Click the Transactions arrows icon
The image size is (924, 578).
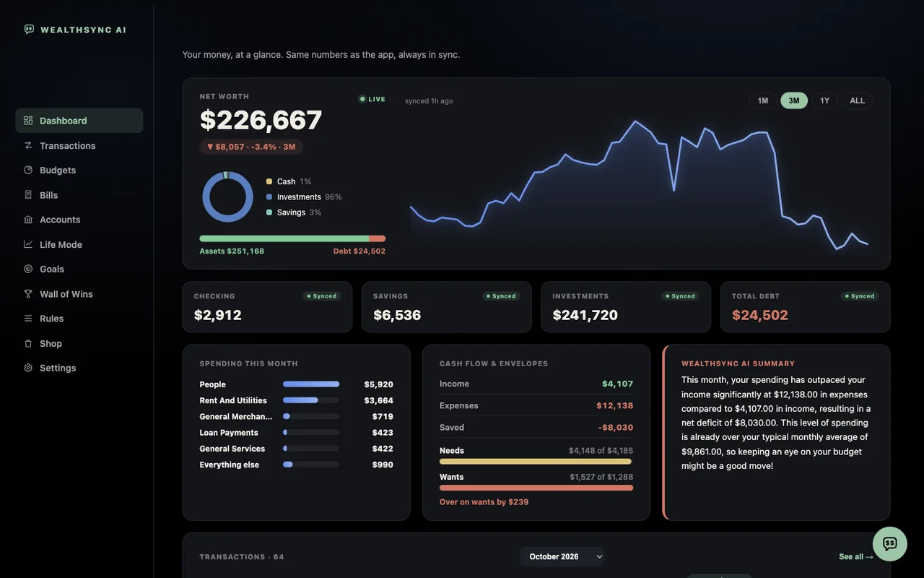[x=28, y=145]
